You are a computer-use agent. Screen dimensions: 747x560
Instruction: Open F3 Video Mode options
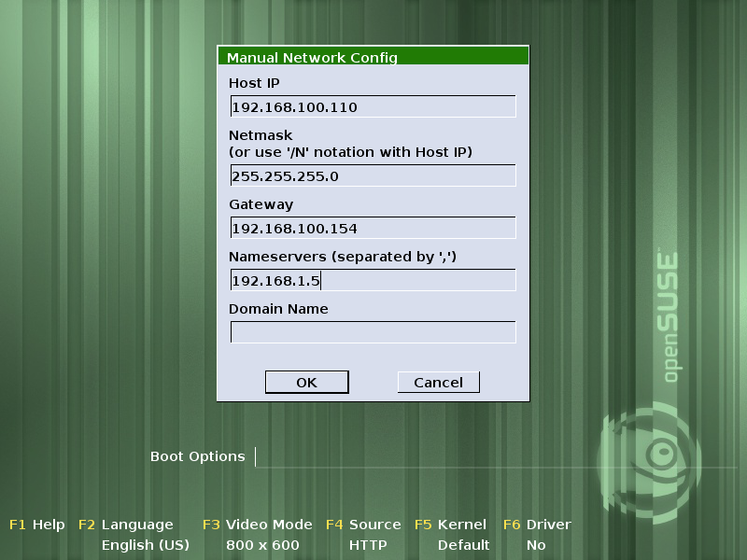(x=258, y=525)
